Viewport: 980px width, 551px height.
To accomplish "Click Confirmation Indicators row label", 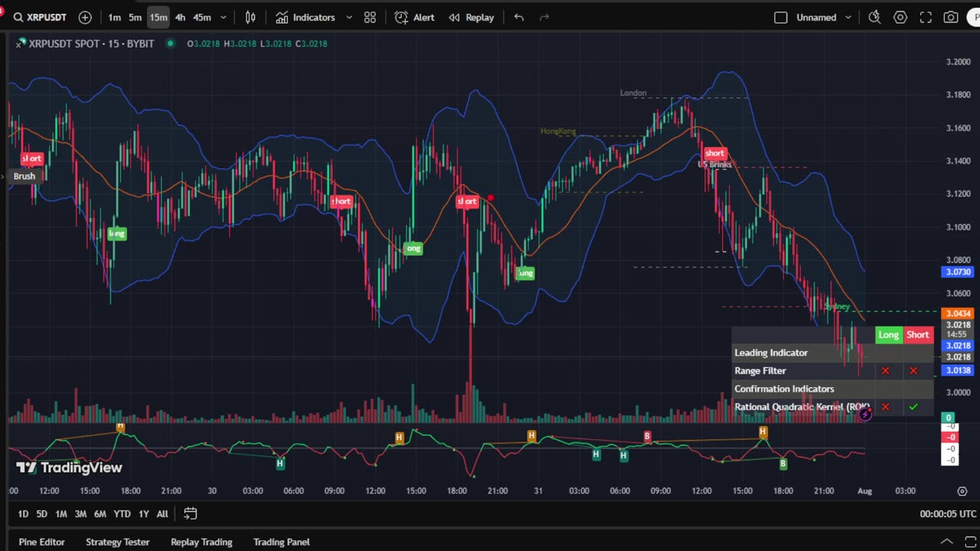I will (784, 389).
